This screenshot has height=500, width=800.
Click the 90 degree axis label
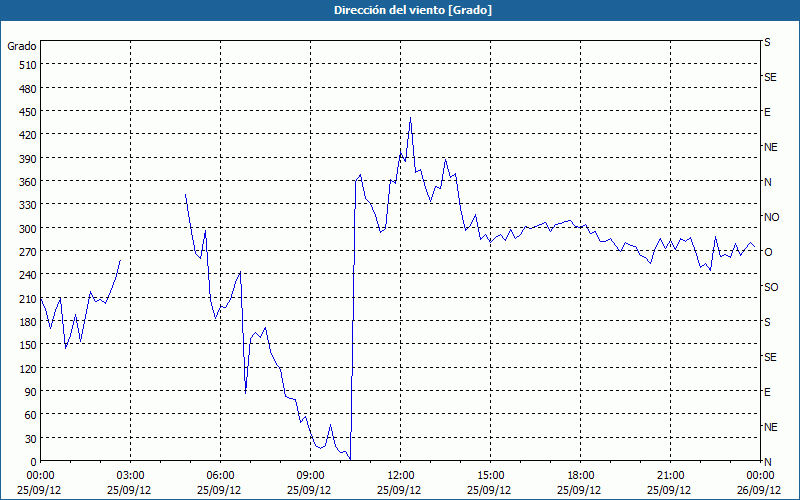tap(31, 392)
